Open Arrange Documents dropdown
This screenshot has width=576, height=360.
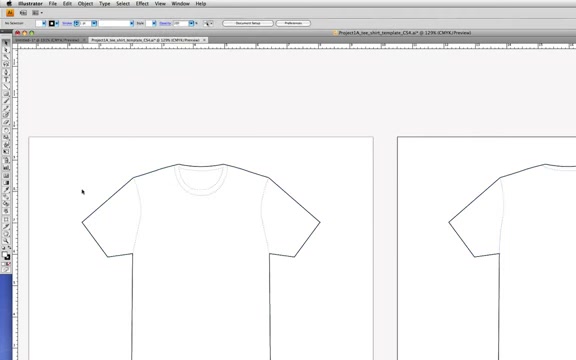(x=37, y=13)
